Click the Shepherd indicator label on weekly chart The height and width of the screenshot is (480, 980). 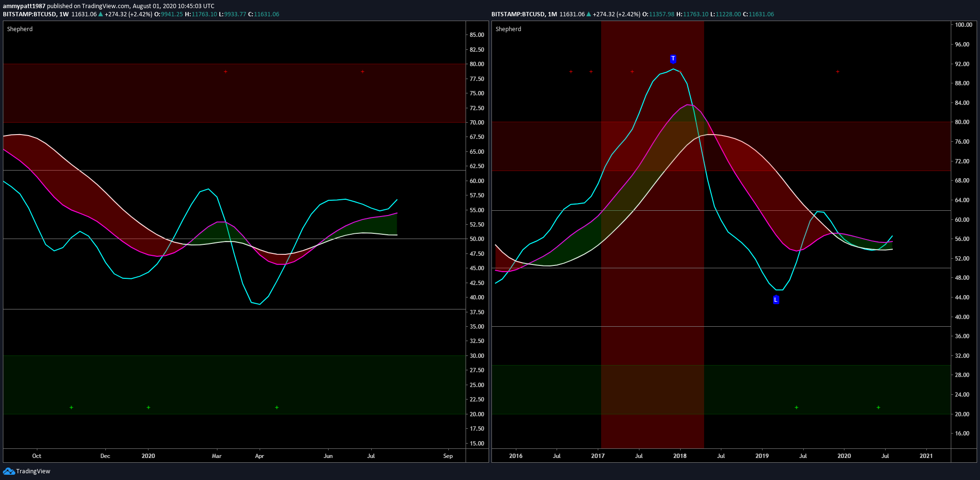pos(20,29)
